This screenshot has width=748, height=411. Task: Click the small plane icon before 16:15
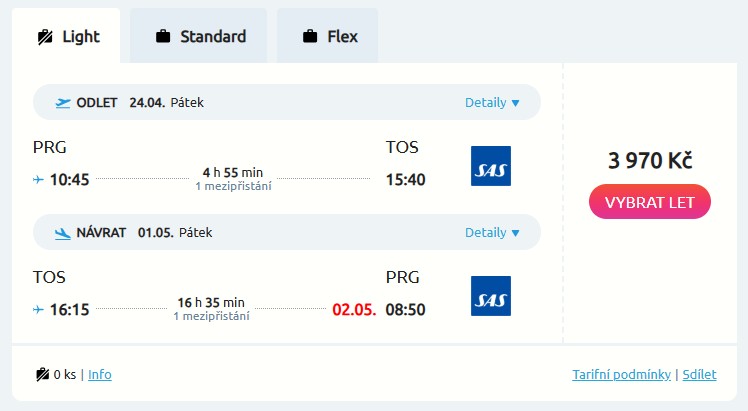point(39,310)
